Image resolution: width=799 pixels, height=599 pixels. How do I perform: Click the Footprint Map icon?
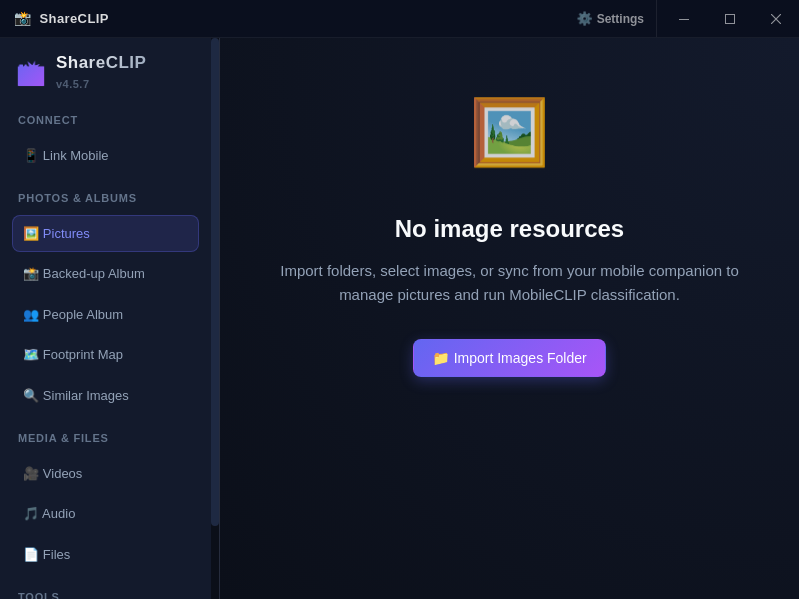click(31, 355)
